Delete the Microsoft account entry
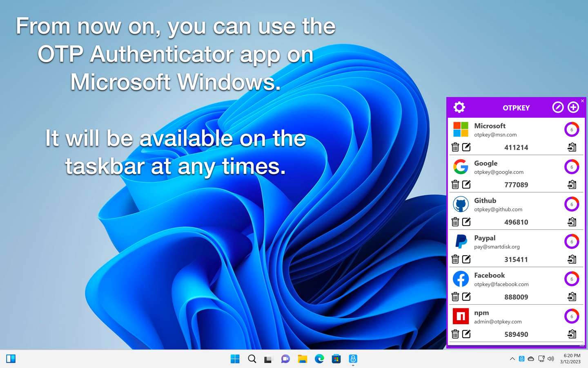 (455, 147)
